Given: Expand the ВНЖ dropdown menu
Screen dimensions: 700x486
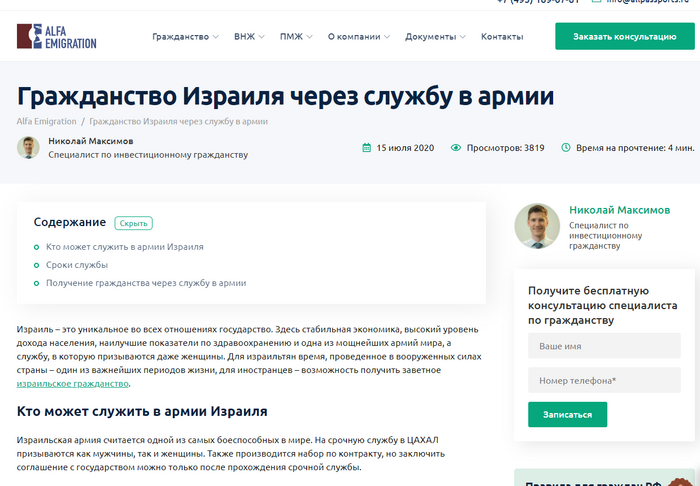Looking at the screenshot, I should [249, 37].
